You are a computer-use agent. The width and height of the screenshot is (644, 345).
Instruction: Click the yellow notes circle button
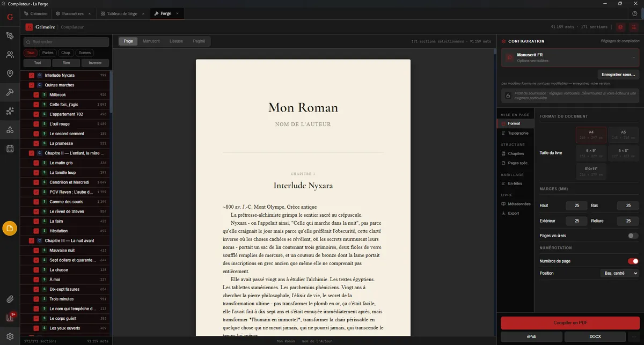coord(10,229)
